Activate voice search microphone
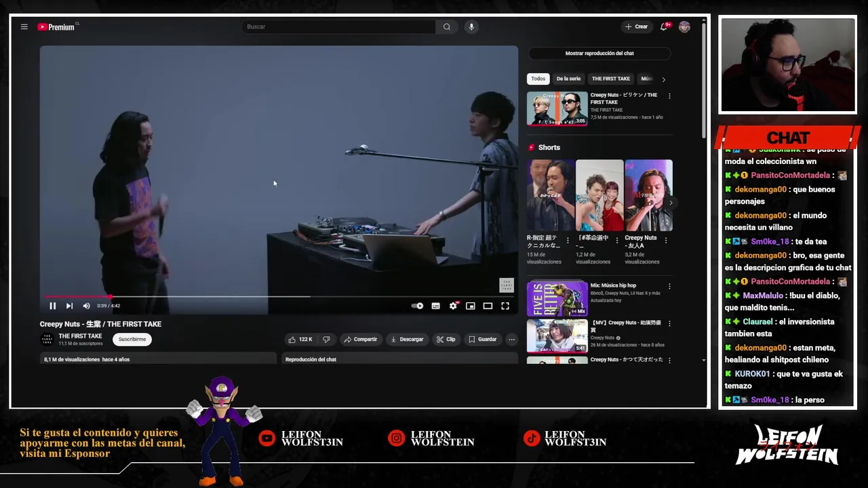 (471, 27)
